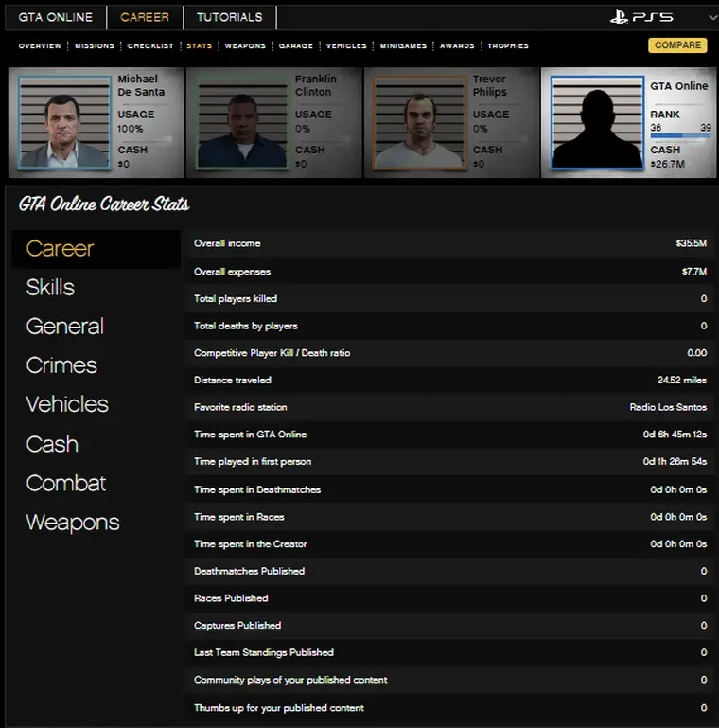
Task: Expand the platform dropdown chevron
Action: tap(713, 18)
